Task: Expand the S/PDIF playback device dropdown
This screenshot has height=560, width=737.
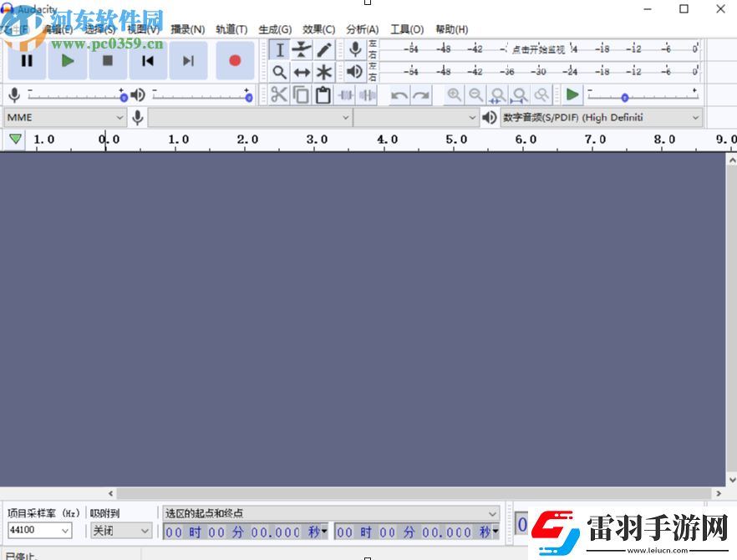Action: tap(601, 117)
